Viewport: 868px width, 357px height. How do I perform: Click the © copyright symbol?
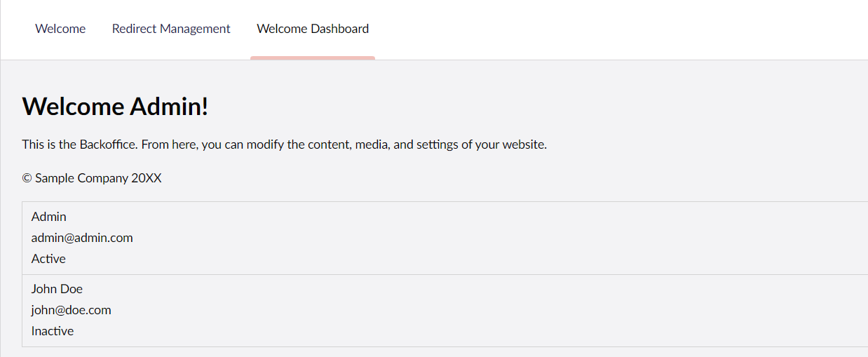pos(27,178)
